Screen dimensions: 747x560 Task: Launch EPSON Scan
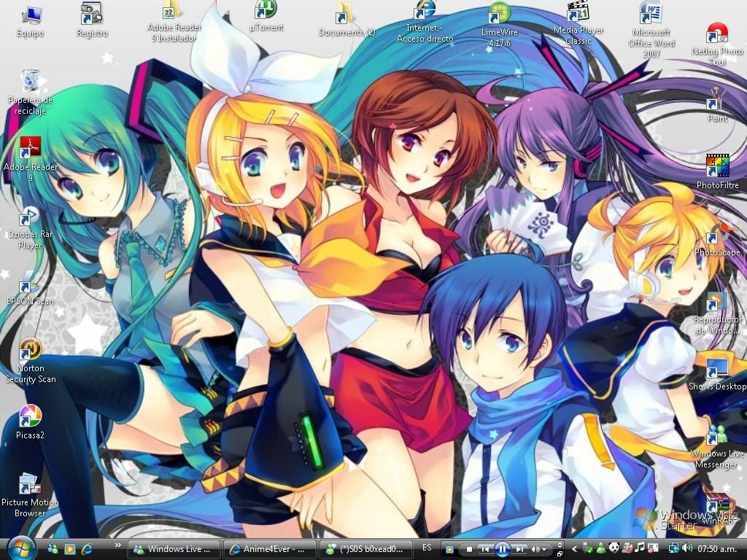pos(29,289)
